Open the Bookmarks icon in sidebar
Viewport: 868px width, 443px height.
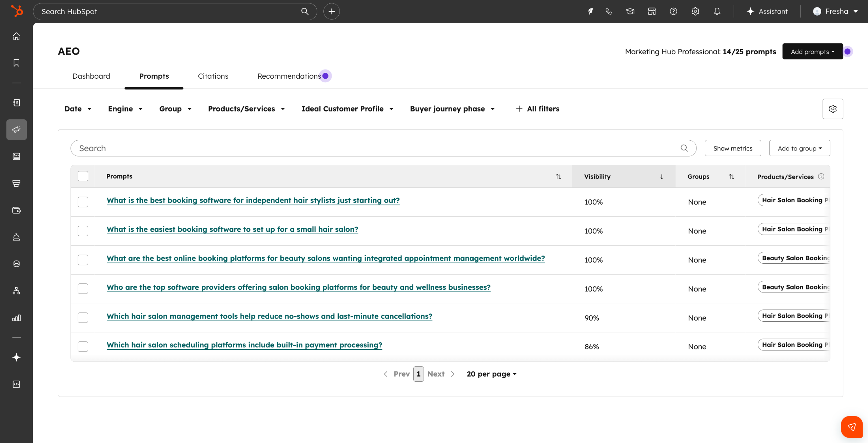(x=16, y=63)
